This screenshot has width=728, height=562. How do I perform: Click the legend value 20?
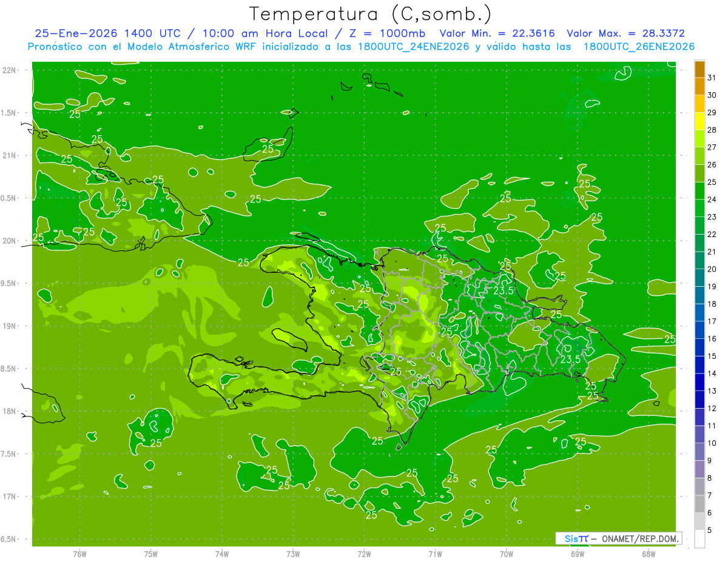[712, 269]
